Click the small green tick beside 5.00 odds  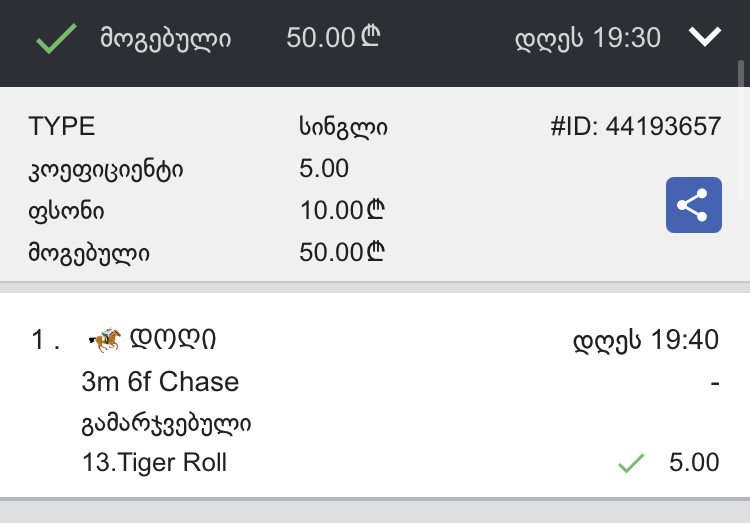coord(630,463)
